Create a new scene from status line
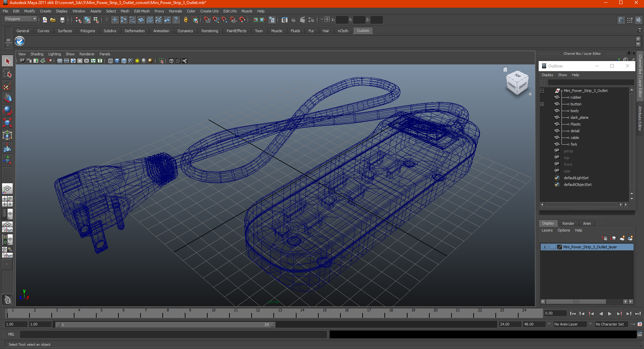Viewport: 644px width, 349px height. [x=45, y=20]
